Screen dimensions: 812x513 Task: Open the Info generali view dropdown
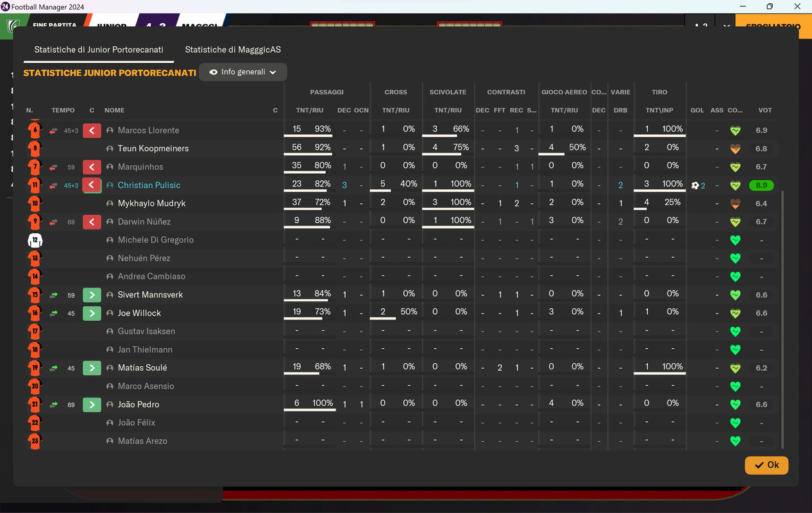point(243,72)
